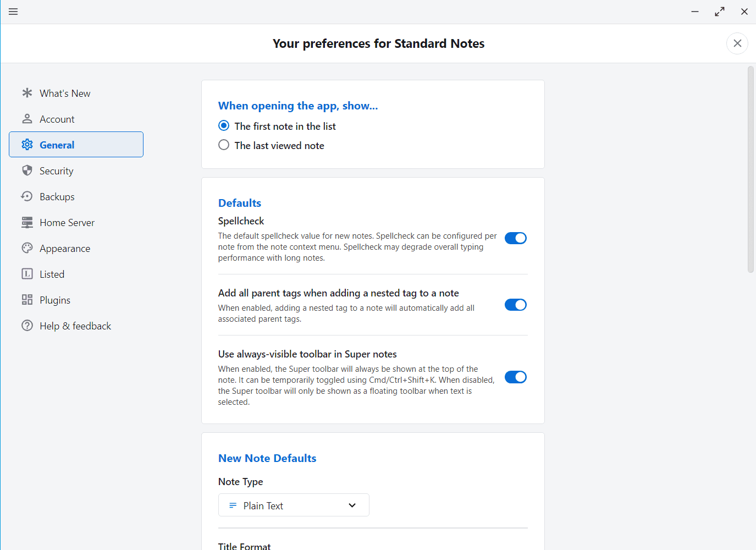Switch to the General preferences tab
This screenshot has height=550, width=756.
click(76, 145)
